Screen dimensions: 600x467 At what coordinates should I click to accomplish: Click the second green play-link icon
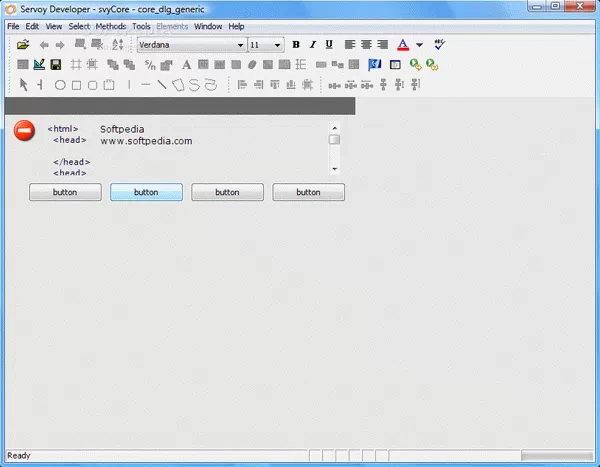tap(432, 64)
